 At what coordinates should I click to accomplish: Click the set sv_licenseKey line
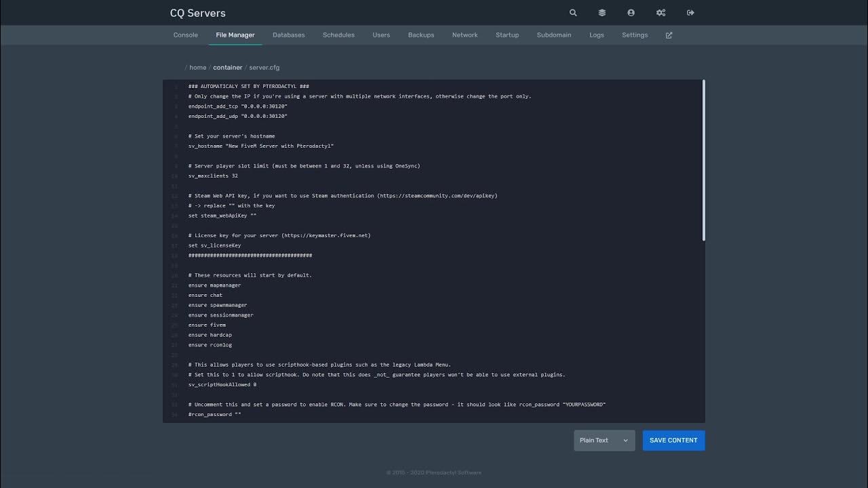(215, 245)
